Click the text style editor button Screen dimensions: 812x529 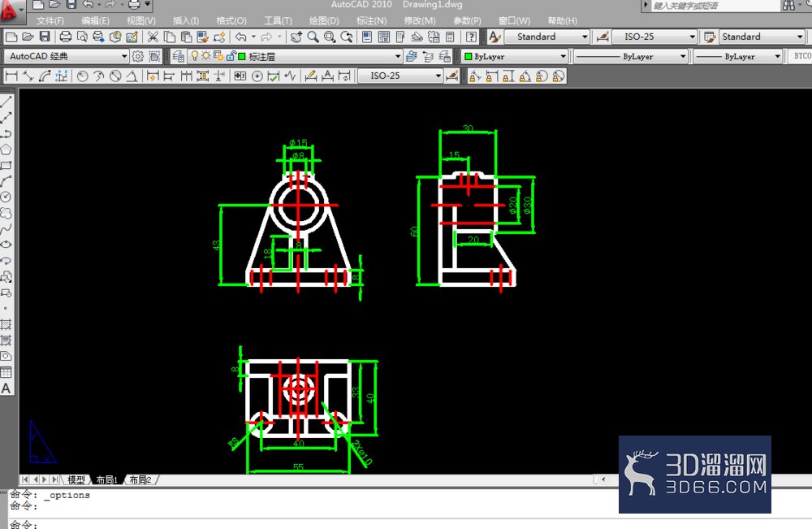(x=495, y=37)
